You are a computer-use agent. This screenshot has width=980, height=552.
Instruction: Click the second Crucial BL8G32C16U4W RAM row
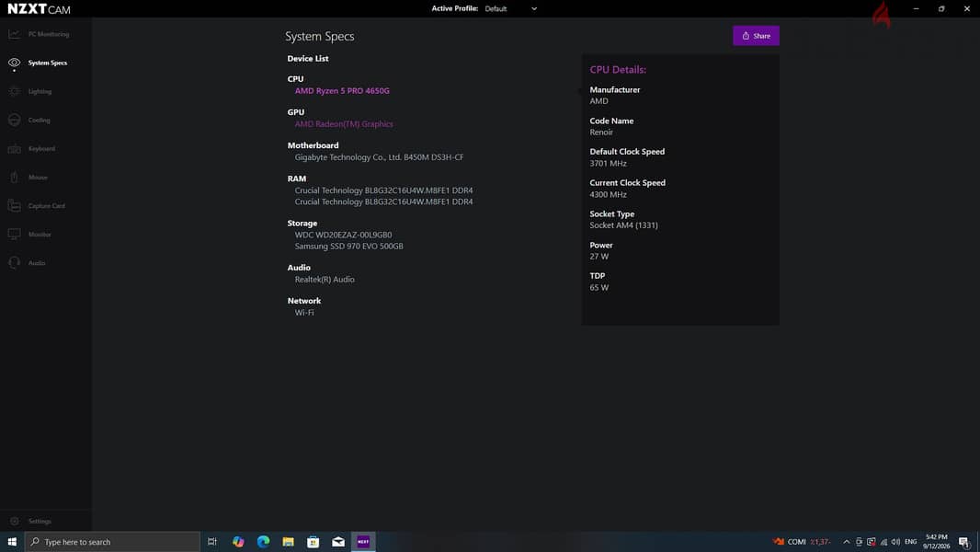tap(383, 201)
